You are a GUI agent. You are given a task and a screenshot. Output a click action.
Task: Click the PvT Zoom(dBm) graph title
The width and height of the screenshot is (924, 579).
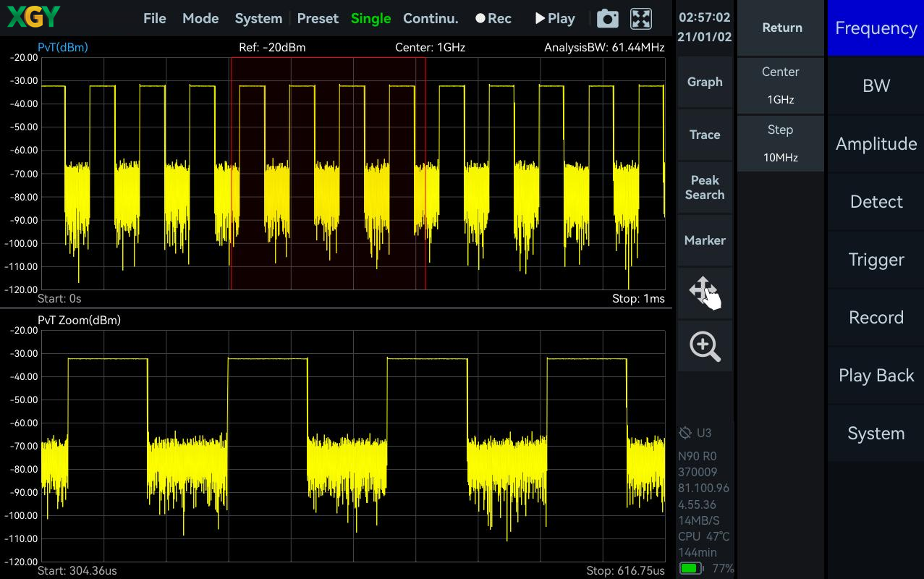[x=79, y=320]
